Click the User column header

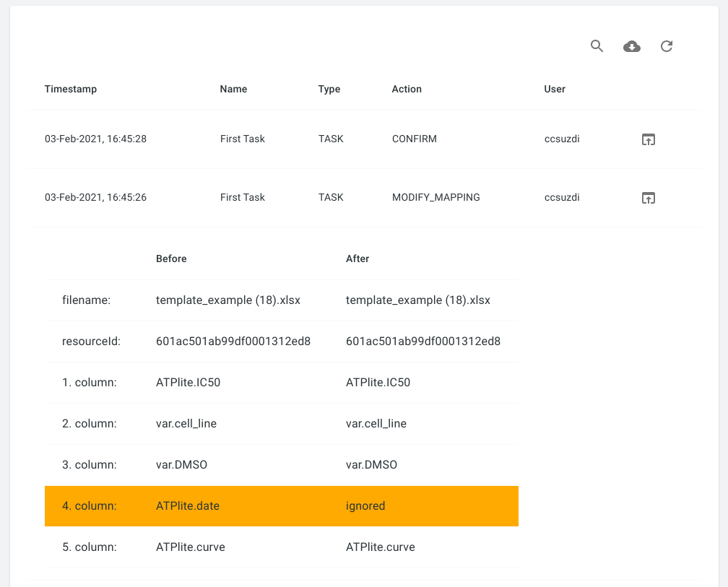[x=554, y=89]
